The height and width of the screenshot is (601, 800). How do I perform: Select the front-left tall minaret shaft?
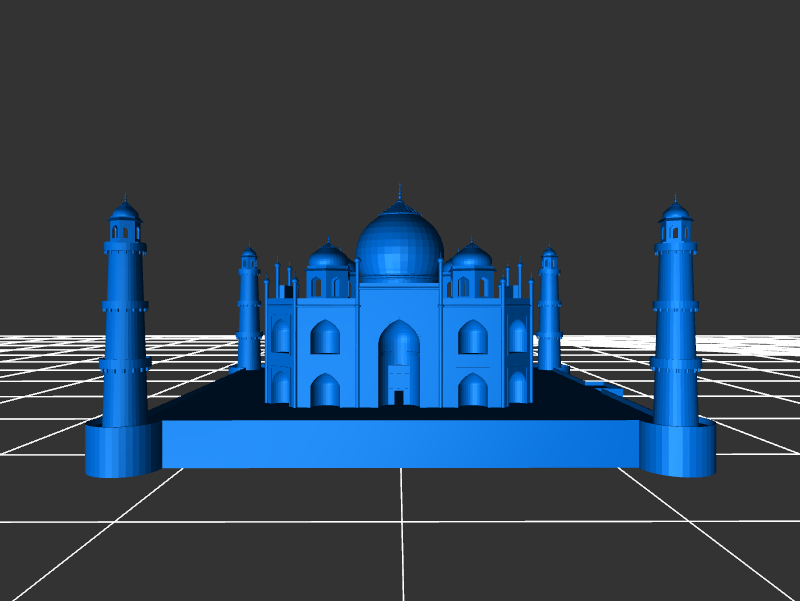125,330
